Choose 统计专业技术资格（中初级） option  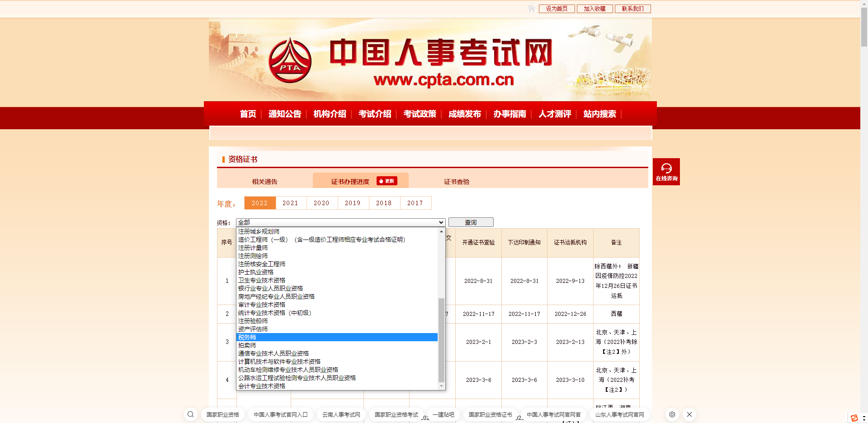[337, 313]
